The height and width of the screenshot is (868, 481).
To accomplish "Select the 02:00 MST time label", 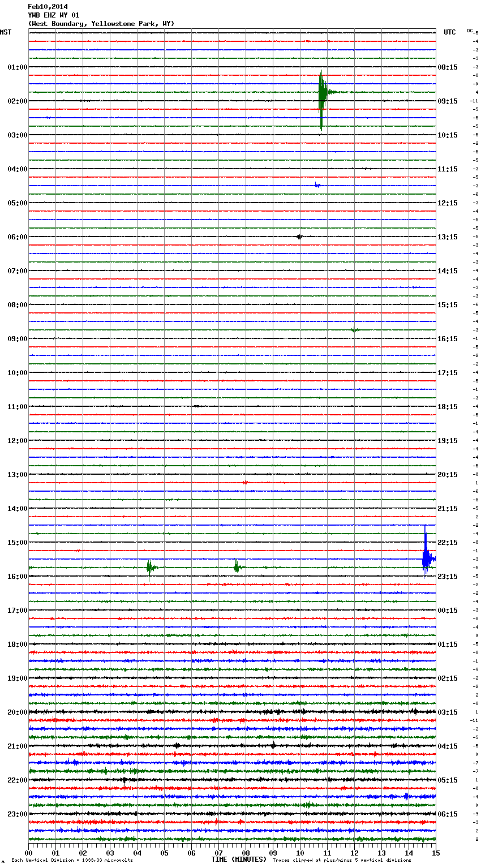I will [x=18, y=101].
